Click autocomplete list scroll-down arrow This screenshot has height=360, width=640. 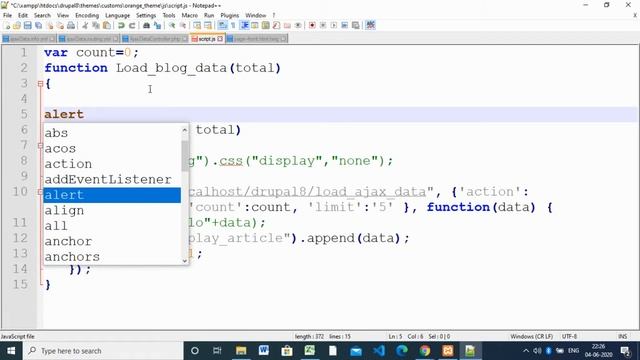185,260
